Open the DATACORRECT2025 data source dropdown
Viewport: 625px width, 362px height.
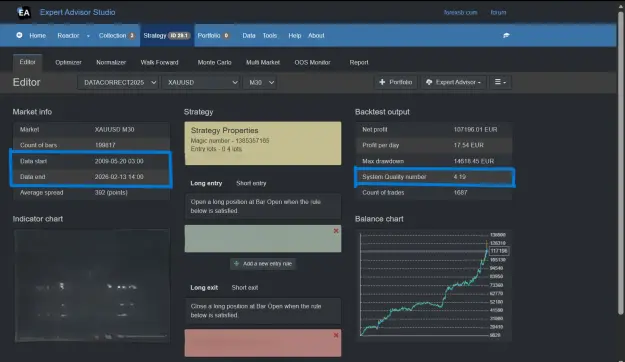pos(118,83)
